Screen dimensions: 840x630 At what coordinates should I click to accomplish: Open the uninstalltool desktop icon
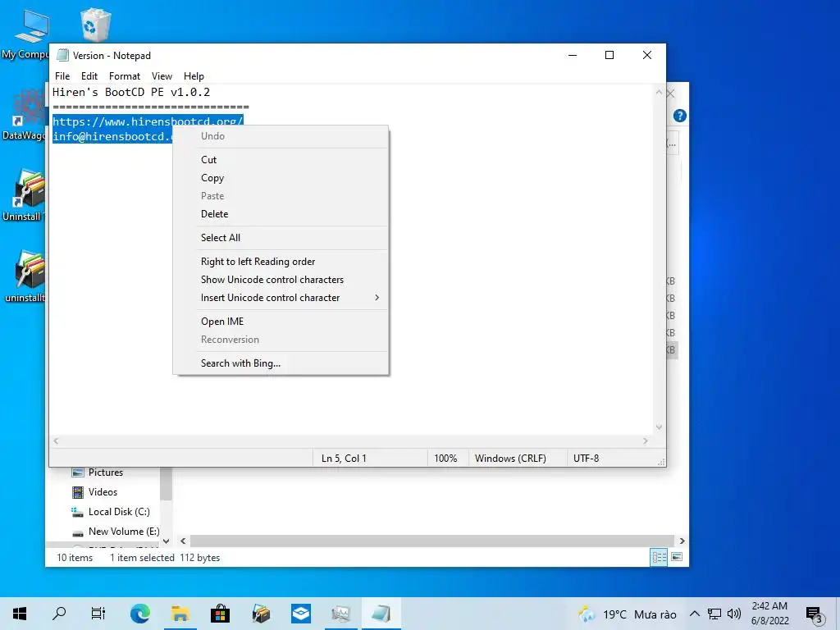pyautogui.click(x=24, y=276)
